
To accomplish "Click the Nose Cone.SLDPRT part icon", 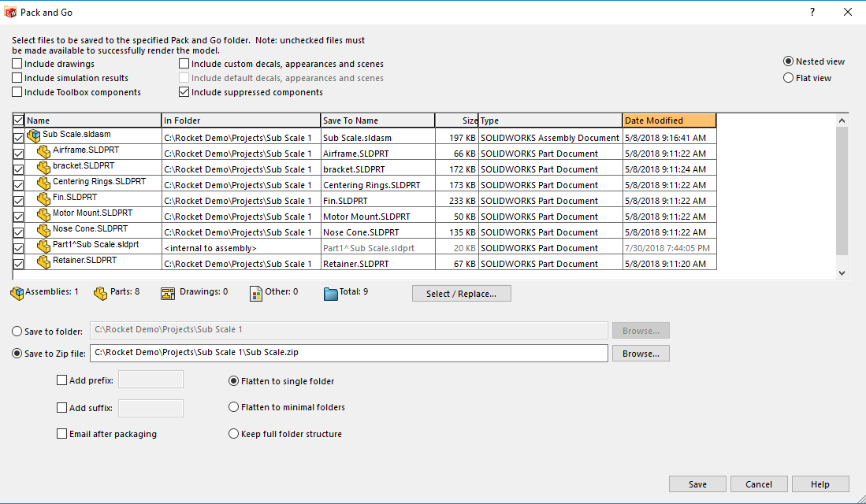I will point(43,230).
